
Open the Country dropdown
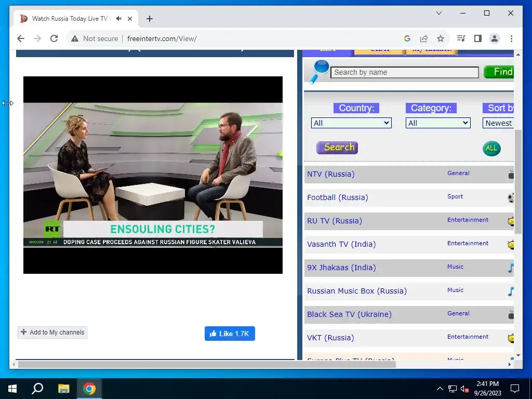click(x=351, y=123)
